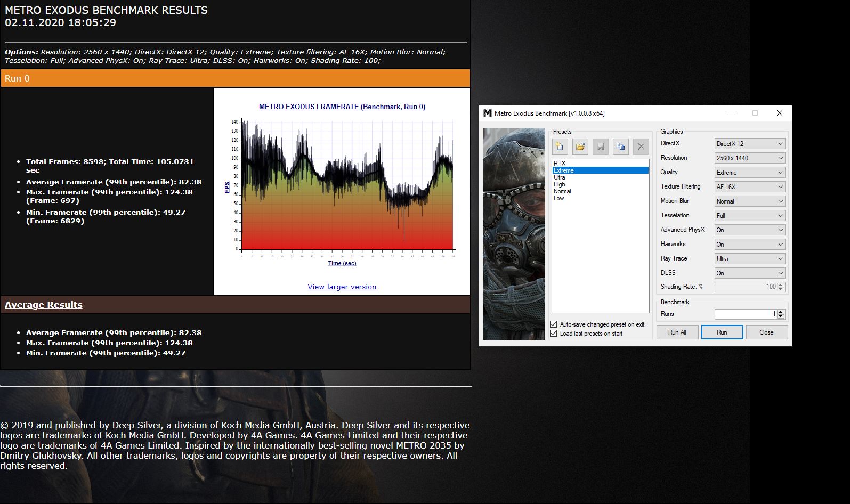850x504 pixels.
Task: Toggle Auto-save changed preset on exit
Action: tap(554, 324)
